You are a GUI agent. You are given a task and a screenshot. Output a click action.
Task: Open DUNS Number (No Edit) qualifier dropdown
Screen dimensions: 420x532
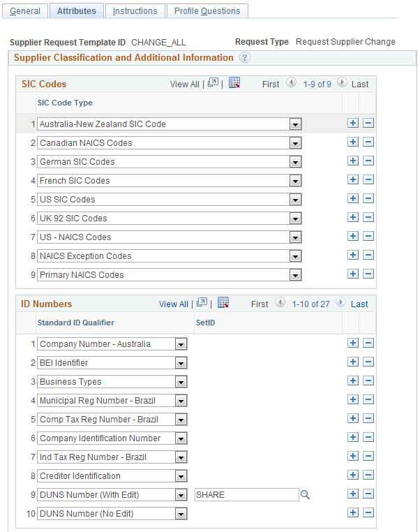pos(181,514)
